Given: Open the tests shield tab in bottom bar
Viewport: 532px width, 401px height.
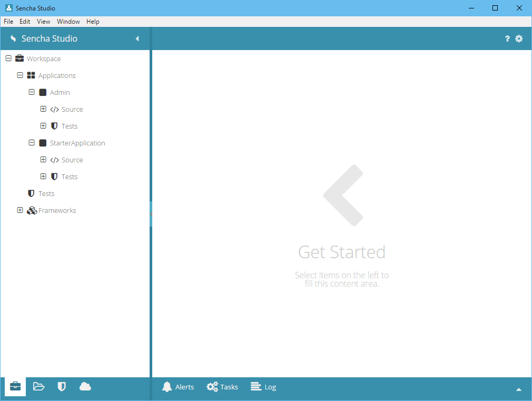Looking at the screenshot, I should (x=62, y=386).
